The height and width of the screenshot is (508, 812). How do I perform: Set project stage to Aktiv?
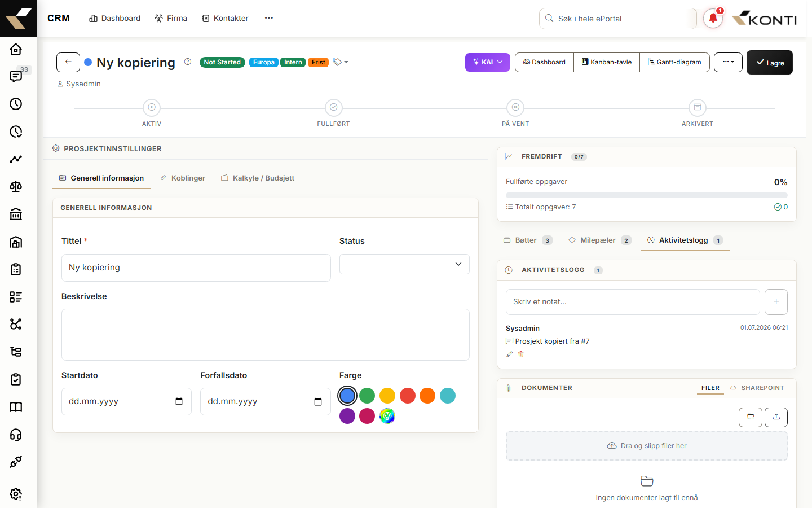tap(152, 107)
